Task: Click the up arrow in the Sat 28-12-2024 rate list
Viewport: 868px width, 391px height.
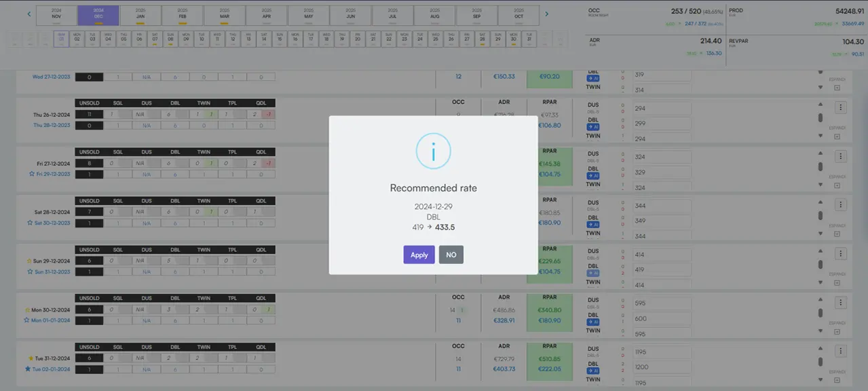Action: [x=820, y=202]
